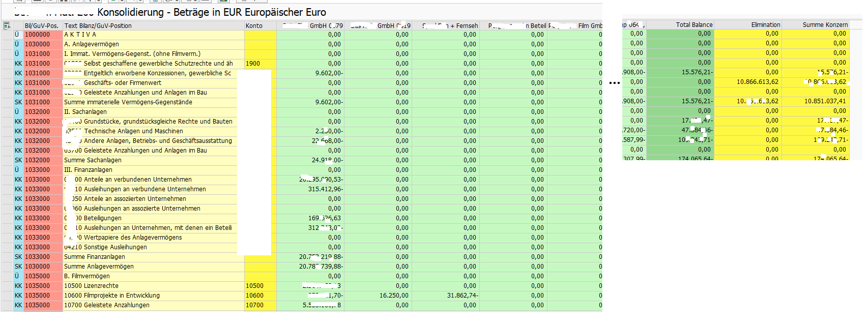Click the Geschäfts- oder Firmenwert text cell
This screenshot has height=322, width=868.
pos(122,83)
